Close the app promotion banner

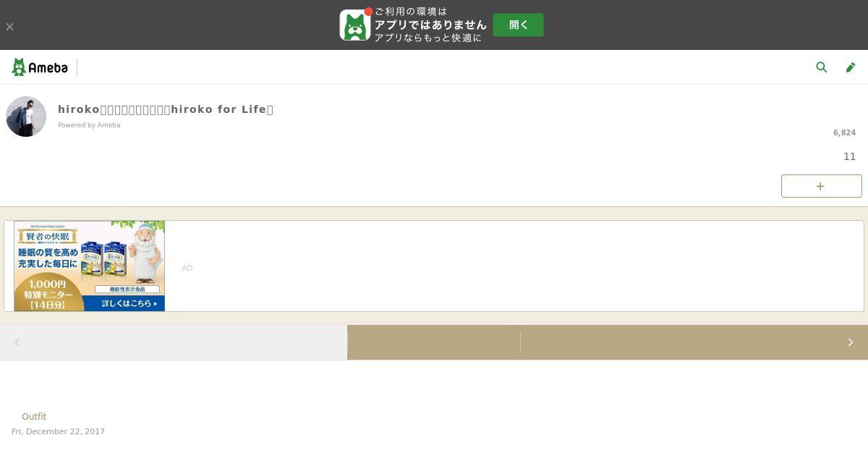[x=9, y=27]
